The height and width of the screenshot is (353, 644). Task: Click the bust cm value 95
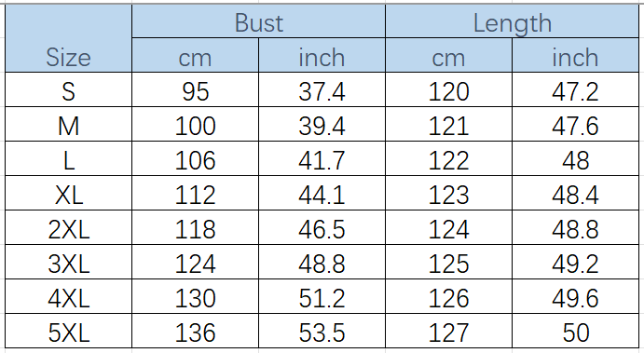click(195, 90)
